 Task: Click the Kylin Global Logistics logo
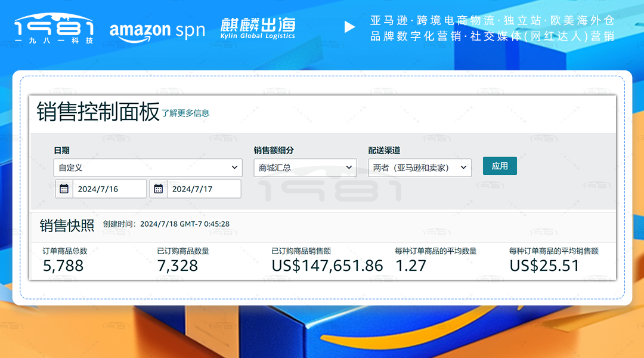click(x=258, y=28)
